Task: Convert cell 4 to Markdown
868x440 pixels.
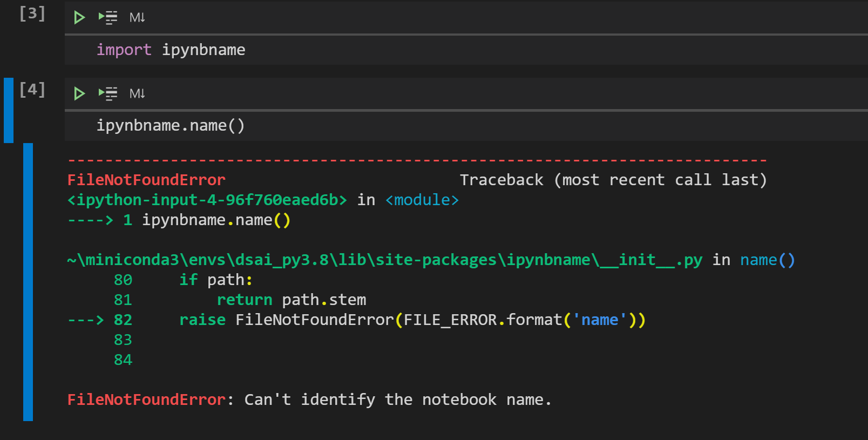Action: pos(137,94)
